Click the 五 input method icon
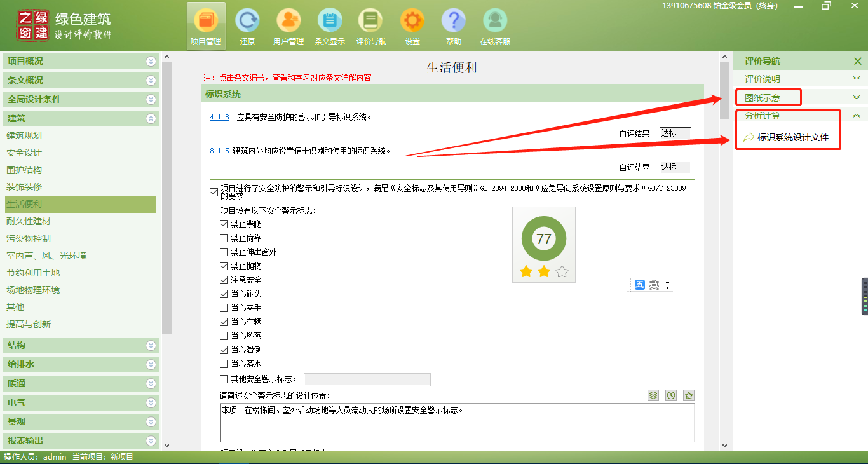 tap(640, 285)
